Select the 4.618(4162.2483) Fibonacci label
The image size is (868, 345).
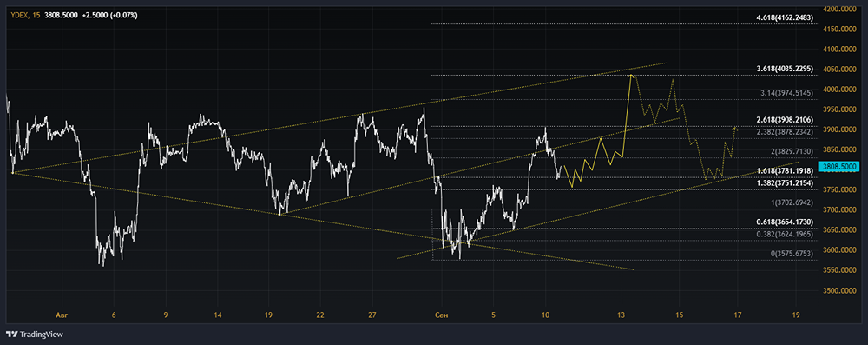(x=785, y=17)
